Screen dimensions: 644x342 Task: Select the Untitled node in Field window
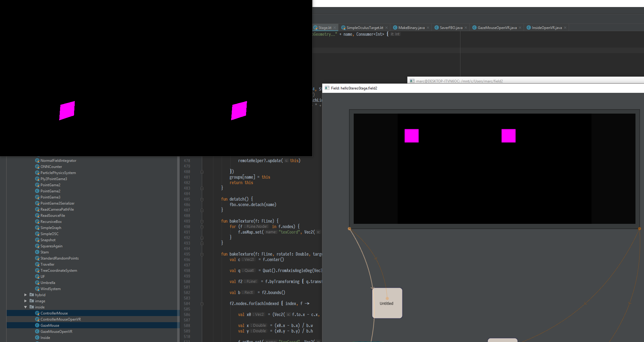coord(387,303)
